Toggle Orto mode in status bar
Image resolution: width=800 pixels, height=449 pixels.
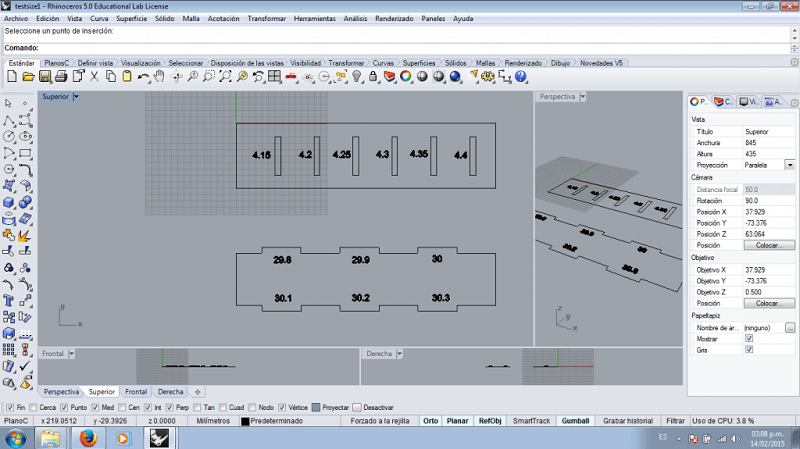coord(431,421)
